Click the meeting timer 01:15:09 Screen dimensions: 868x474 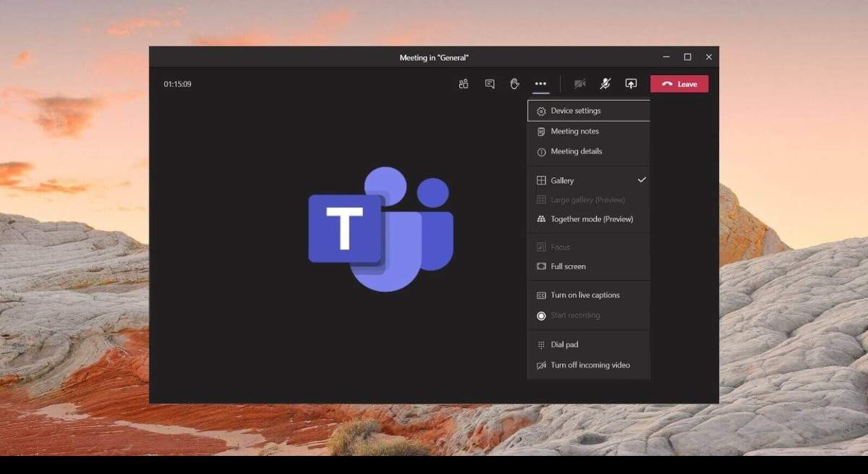[177, 84]
